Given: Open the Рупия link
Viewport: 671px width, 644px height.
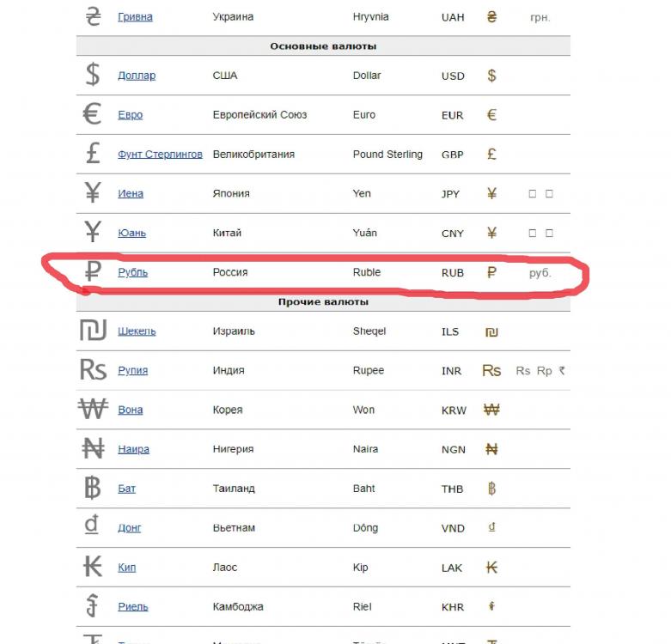Looking at the screenshot, I should pos(133,371).
